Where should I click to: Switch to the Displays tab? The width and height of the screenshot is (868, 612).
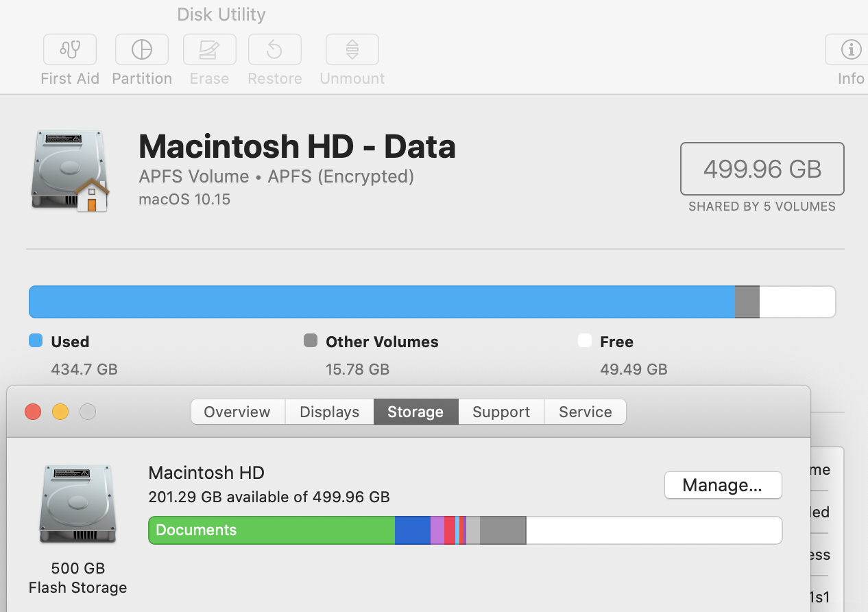(330, 412)
